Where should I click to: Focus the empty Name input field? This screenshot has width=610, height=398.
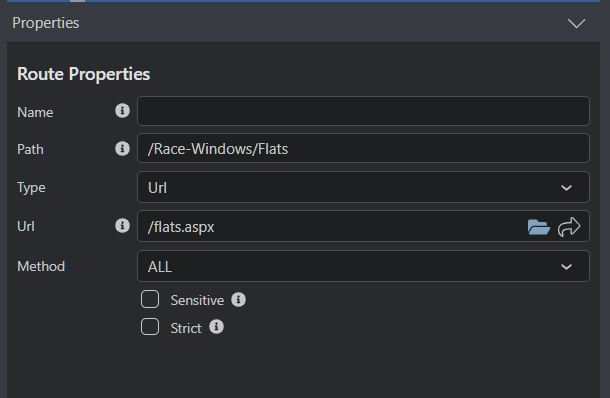coord(363,111)
